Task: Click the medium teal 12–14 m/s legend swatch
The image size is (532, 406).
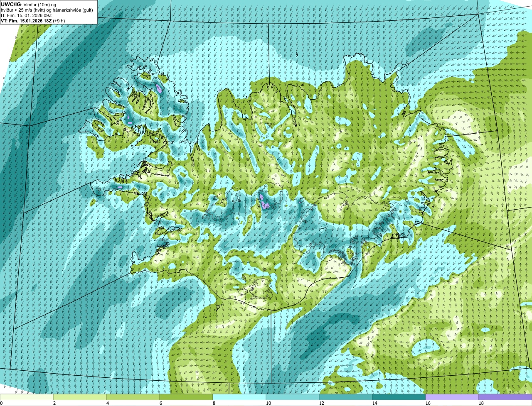Action: 346,397
